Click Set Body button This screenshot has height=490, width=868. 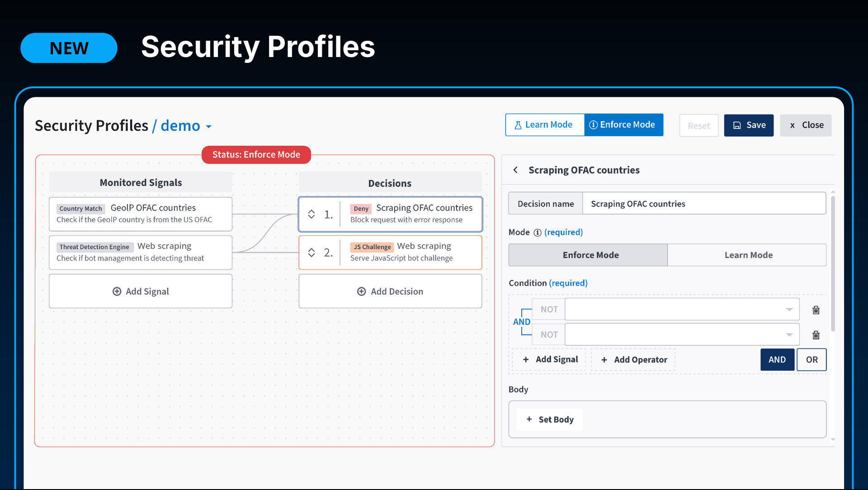(x=549, y=419)
